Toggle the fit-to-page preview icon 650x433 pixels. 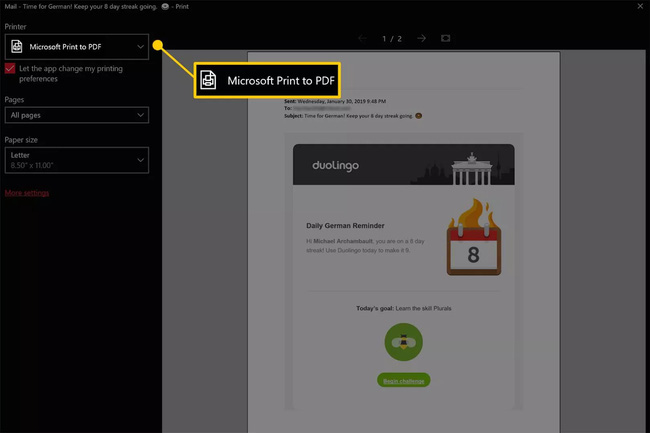pos(446,39)
